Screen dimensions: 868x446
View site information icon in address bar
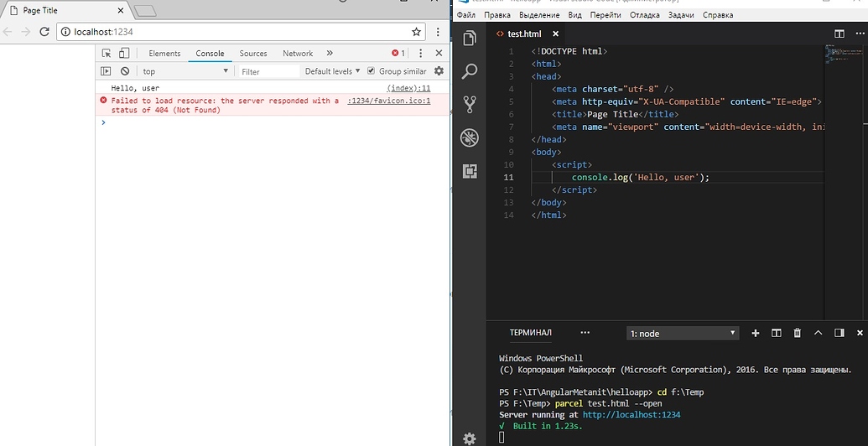[x=66, y=32]
